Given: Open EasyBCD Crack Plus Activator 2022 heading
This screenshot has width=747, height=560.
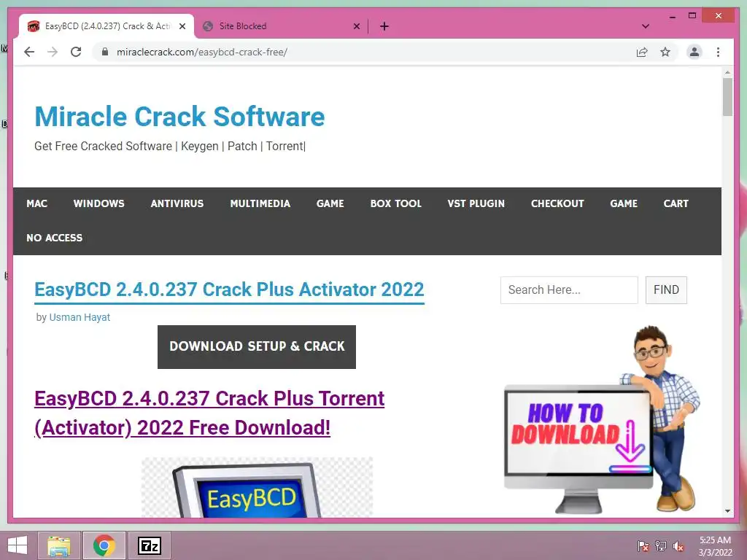Looking at the screenshot, I should coord(229,289).
